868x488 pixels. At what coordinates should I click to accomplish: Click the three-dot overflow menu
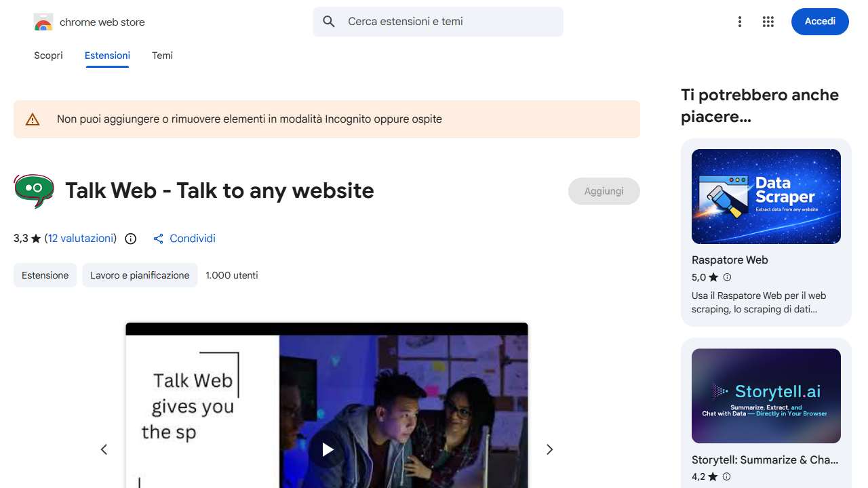point(740,22)
